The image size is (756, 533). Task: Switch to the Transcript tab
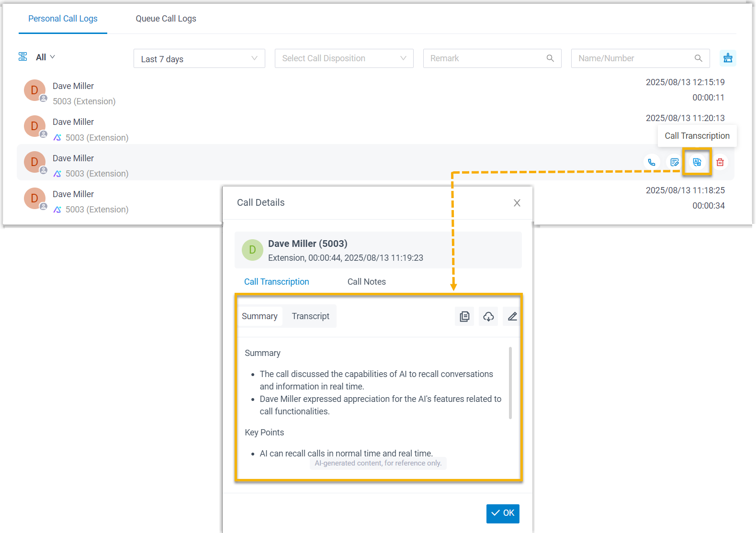[310, 316]
